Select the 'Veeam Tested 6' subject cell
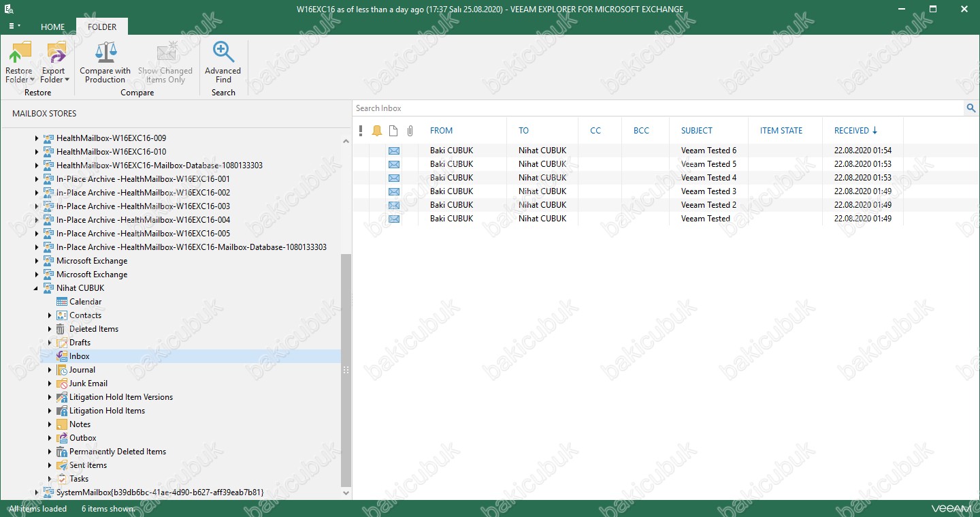Screen dimensions: 980x517 click(x=708, y=151)
